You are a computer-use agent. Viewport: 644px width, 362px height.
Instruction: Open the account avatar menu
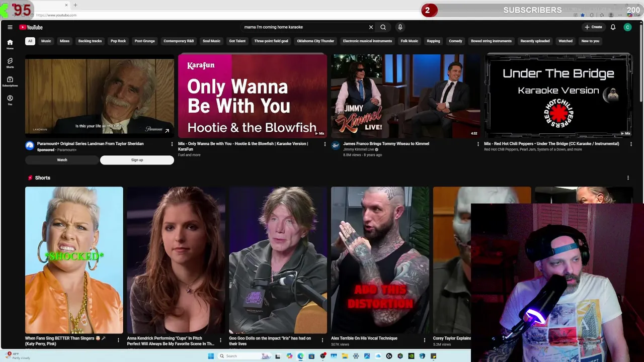627,27
